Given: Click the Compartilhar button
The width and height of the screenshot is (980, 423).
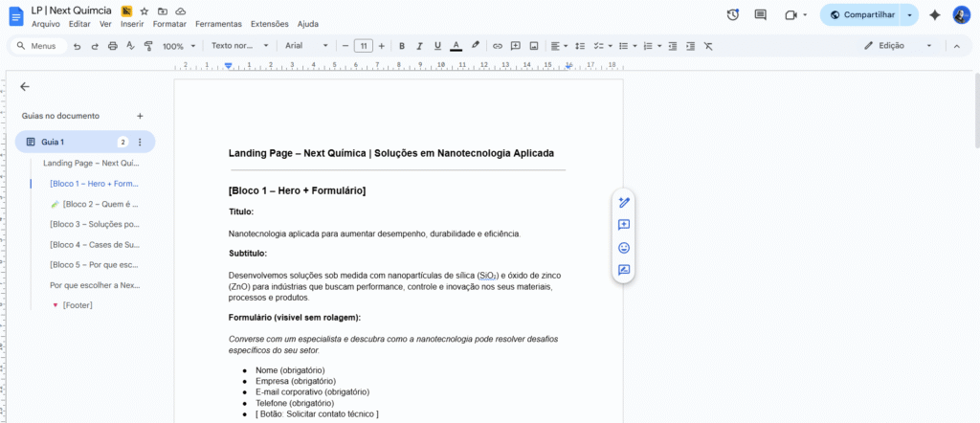Looking at the screenshot, I should tap(862, 14).
